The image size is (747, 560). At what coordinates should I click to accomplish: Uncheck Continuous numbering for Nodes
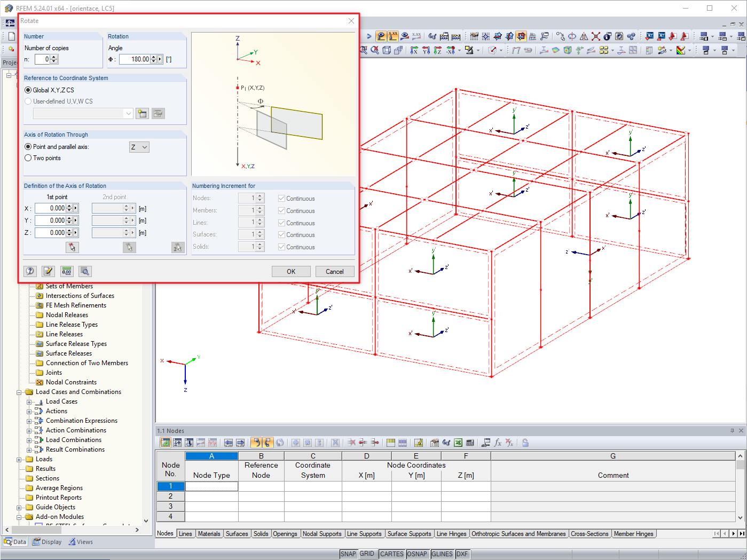tap(281, 198)
